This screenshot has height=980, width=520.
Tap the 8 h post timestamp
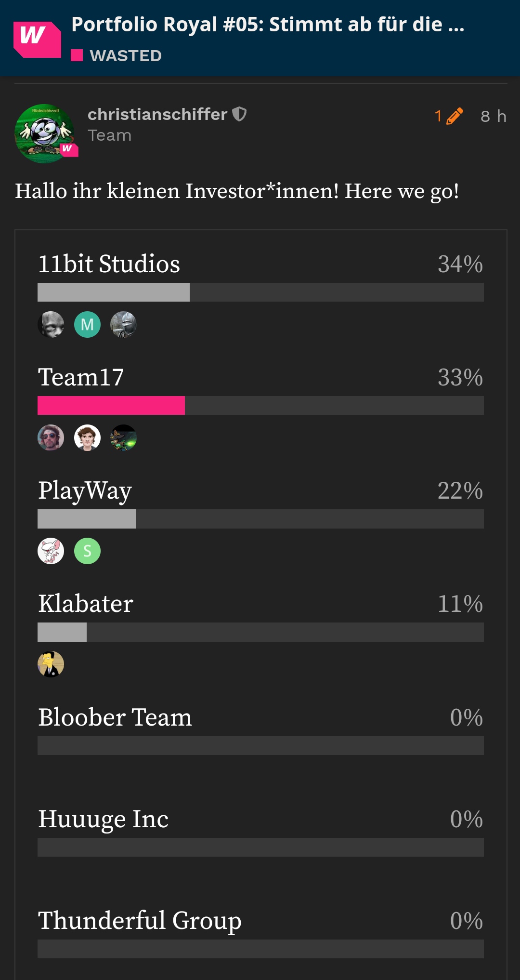pyautogui.click(x=493, y=116)
